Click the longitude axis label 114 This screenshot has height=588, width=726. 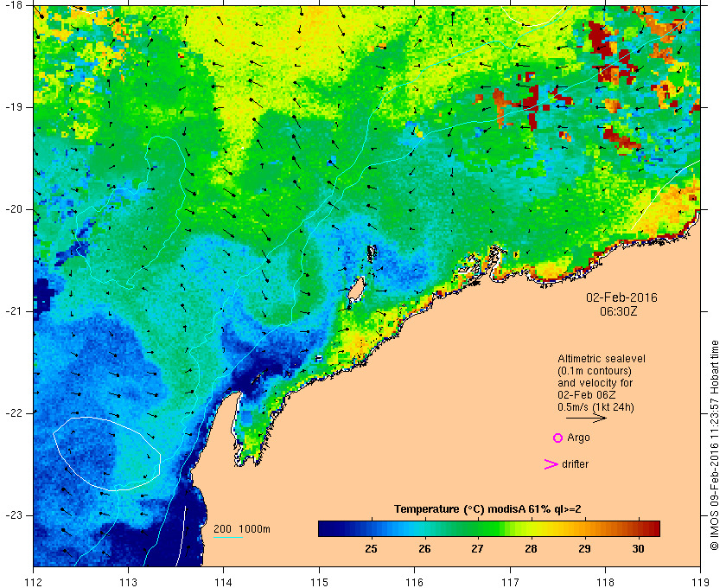click(224, 582)
